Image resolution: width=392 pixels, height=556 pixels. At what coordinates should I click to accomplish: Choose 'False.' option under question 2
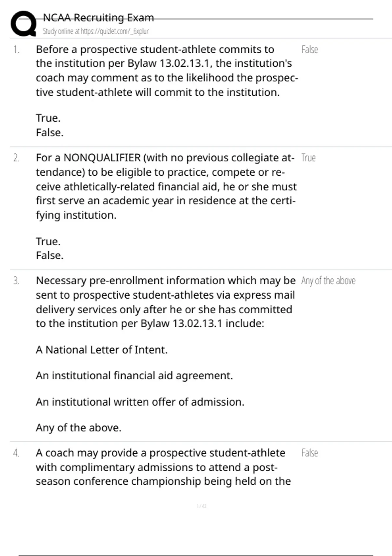click(x=50, y=255)
